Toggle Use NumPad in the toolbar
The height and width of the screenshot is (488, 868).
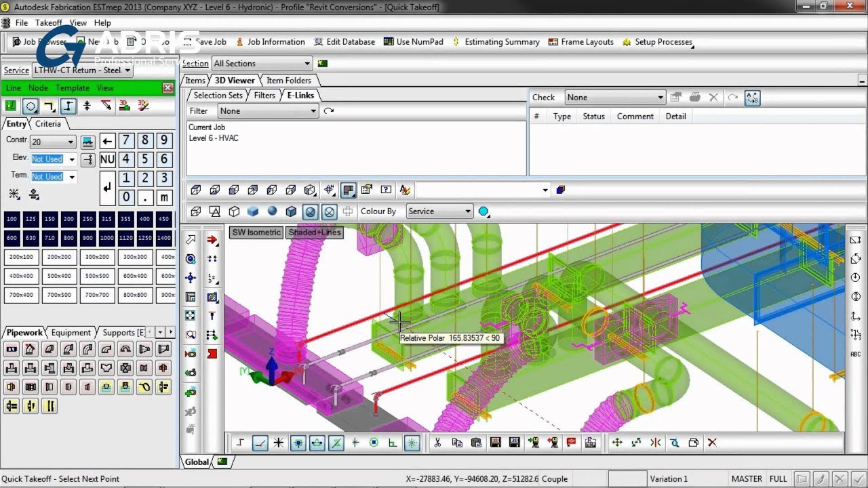tap(413, 41)
